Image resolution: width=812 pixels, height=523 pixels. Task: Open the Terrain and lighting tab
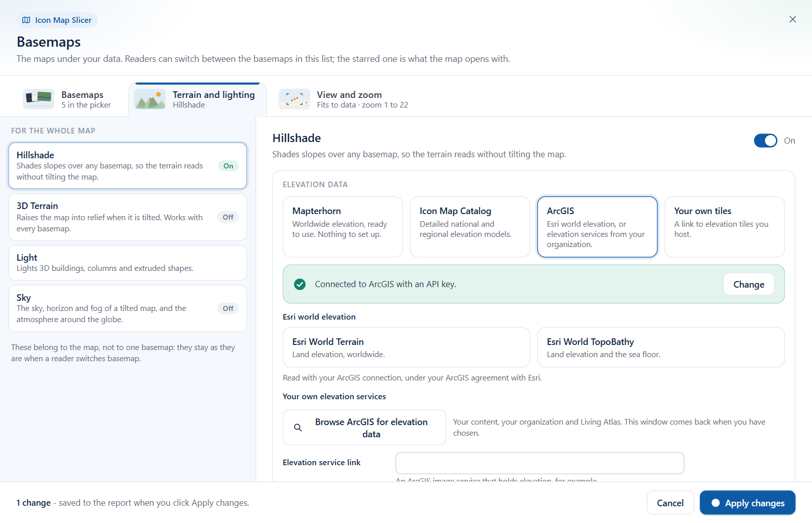pos(197,99)
